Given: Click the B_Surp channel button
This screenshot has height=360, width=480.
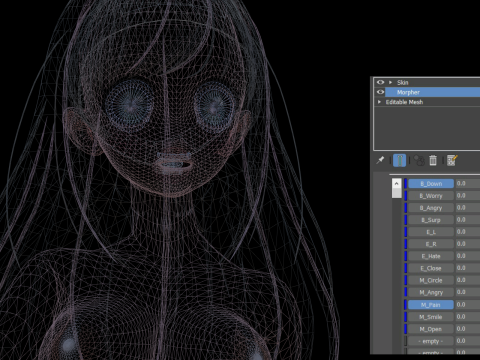Looking at the screenshot, I should click(x=431, y=220).
